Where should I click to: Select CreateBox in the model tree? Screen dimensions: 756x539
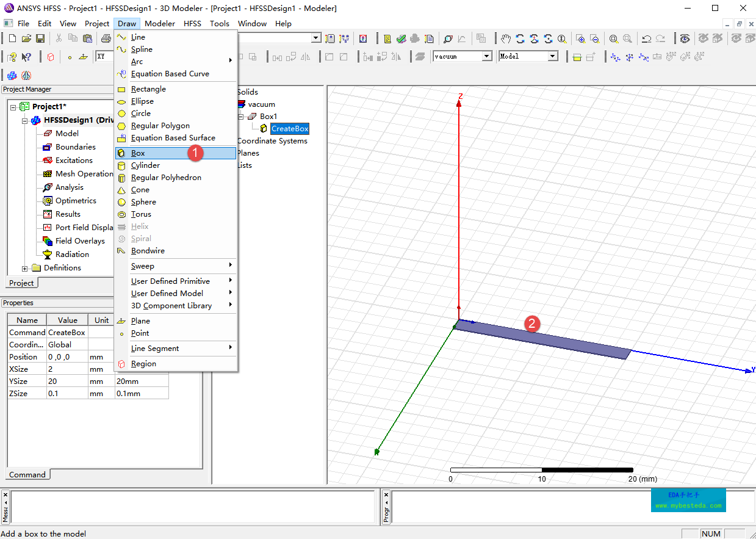tap(290, 129)
